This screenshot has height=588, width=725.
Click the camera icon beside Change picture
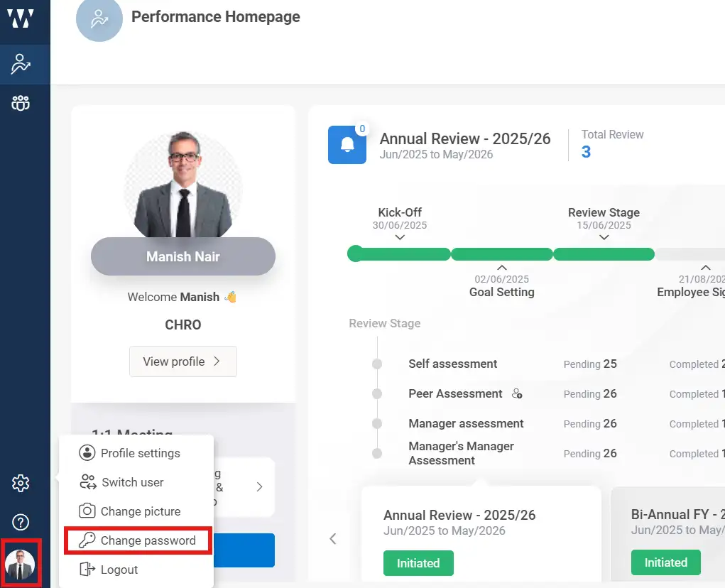pos(87,511)
